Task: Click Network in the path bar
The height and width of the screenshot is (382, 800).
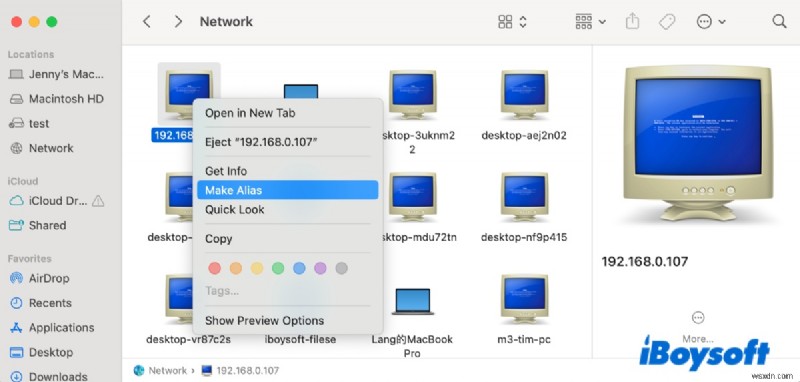Action: click(x=160, y=370)
